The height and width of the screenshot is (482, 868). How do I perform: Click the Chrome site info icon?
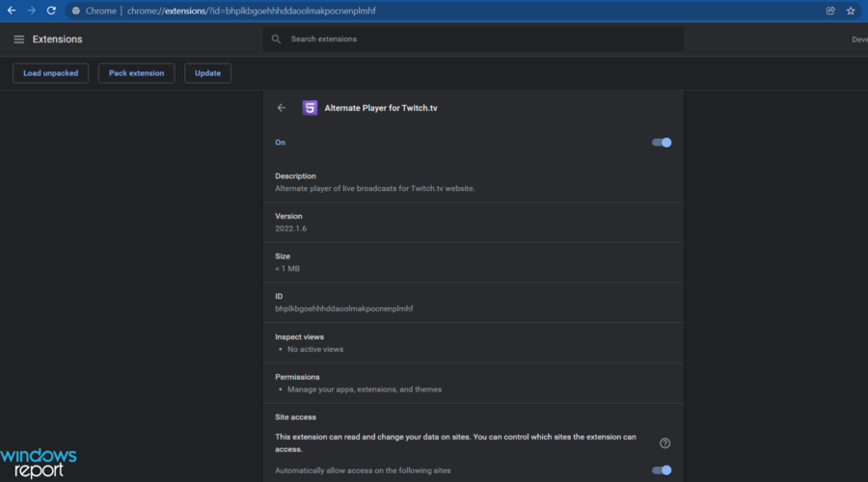[x=76, y=11]
